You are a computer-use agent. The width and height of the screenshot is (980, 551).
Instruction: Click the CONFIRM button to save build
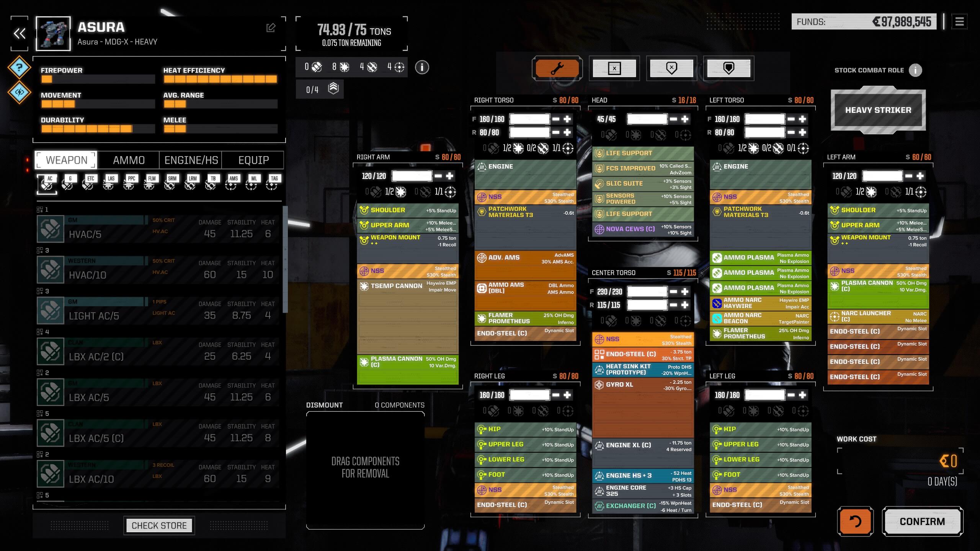coord(923,522)
